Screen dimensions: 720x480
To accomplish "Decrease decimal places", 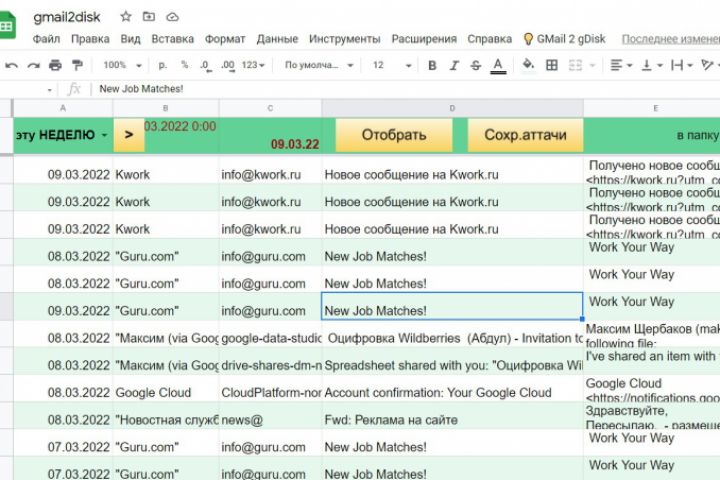I will tap(205, 65).
